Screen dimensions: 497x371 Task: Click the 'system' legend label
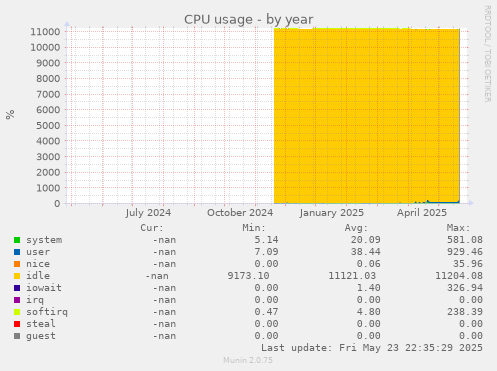(x=44, y=240)
